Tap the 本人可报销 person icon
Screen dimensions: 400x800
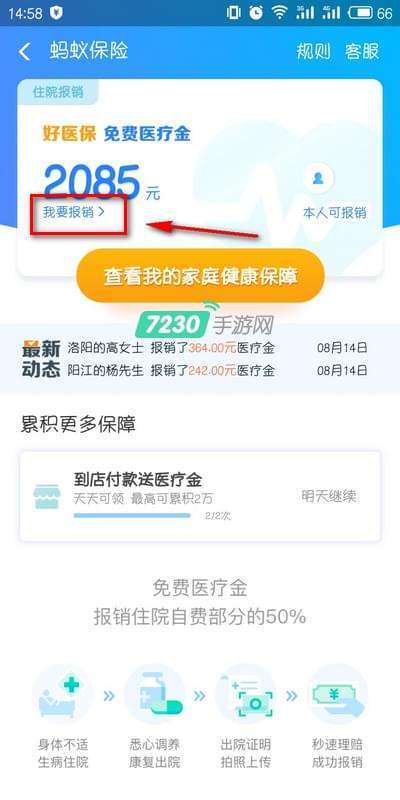coord(318,179)
